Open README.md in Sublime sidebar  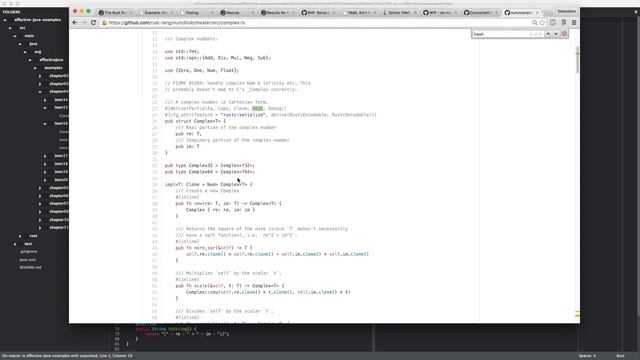click(x=31, y=268)
